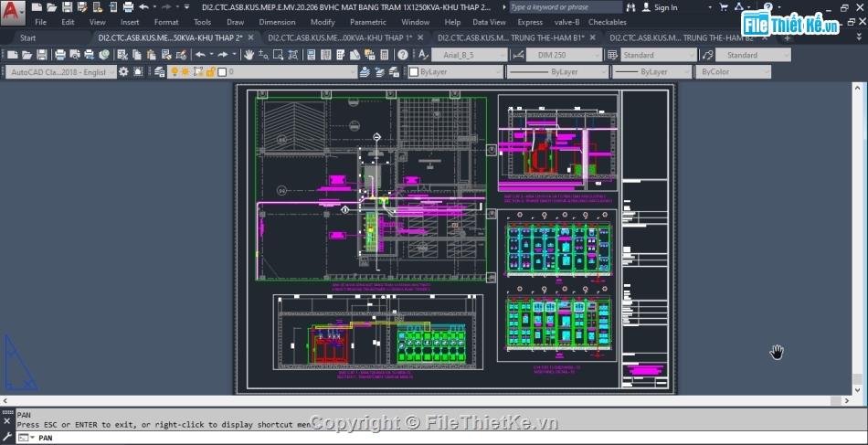Viewport: 868px width, 445px height.
Task: Click Plot Preview in the Standard toolbar
Action: pyautogui.click(x=75, y=55)
